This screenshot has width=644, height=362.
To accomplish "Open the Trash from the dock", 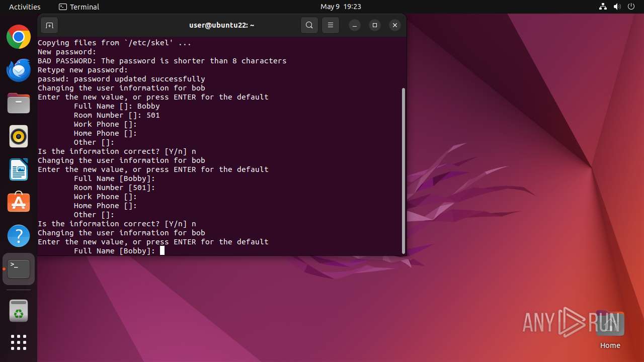I will [19, 311].
